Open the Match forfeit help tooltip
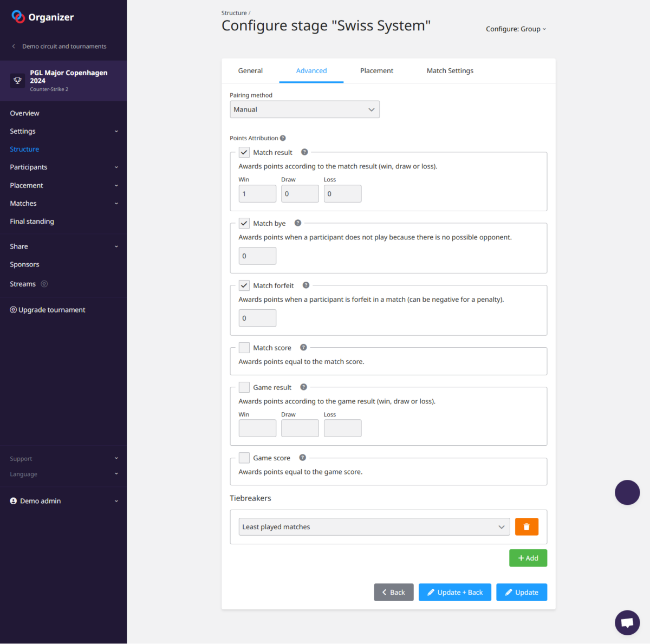This screenshot has width=650, height=644. pyautogui.click(x=305, y=284)
